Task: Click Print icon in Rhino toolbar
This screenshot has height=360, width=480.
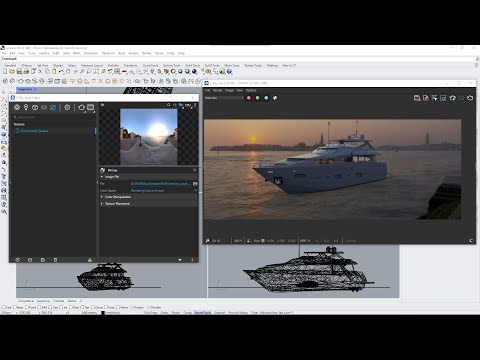Action: pos(26,71)
